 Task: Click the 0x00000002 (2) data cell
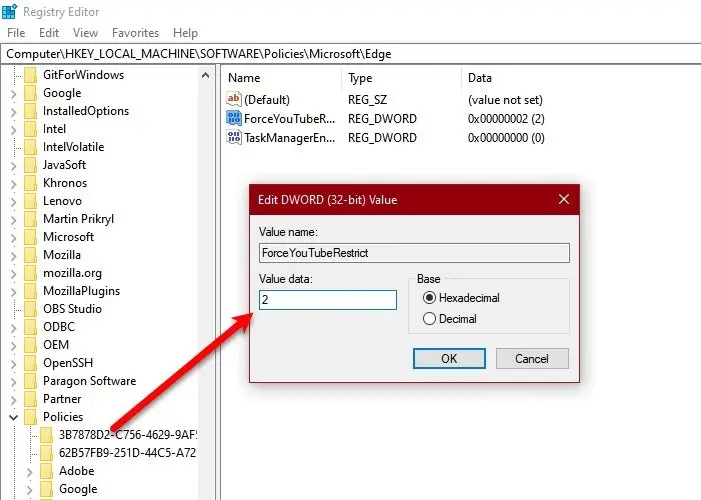point(506,119)
